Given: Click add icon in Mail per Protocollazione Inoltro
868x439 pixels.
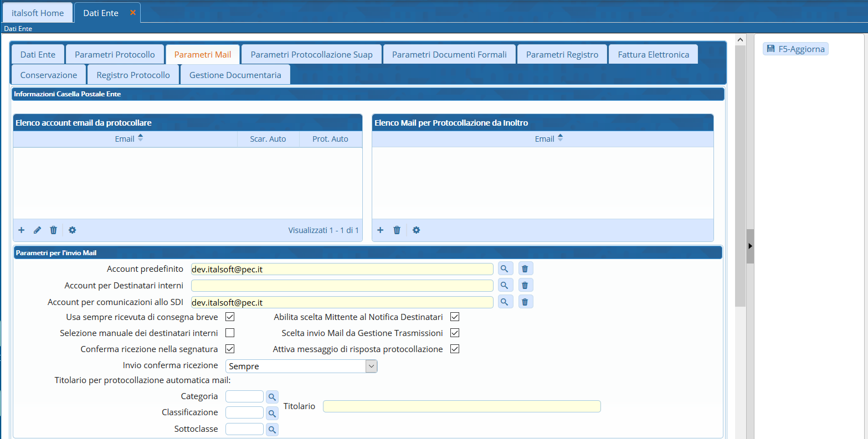Looking at the screenshot, I should pos(381,230).
